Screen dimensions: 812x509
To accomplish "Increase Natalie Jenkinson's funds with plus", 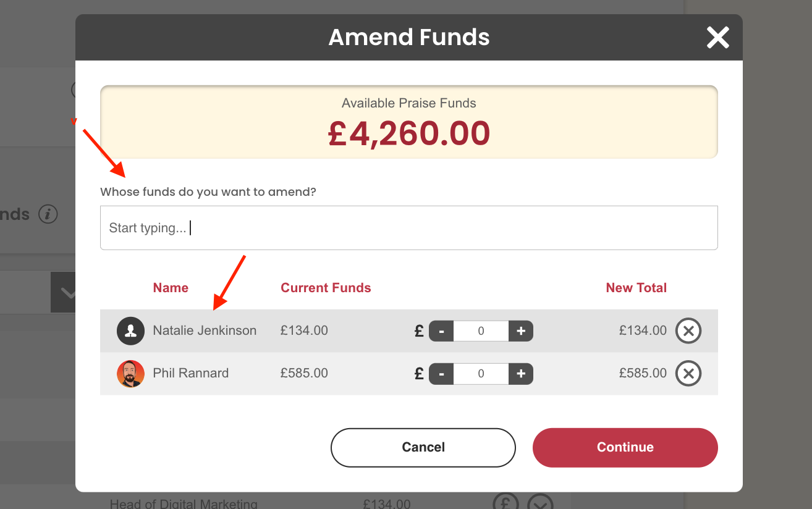I will 521,331.
